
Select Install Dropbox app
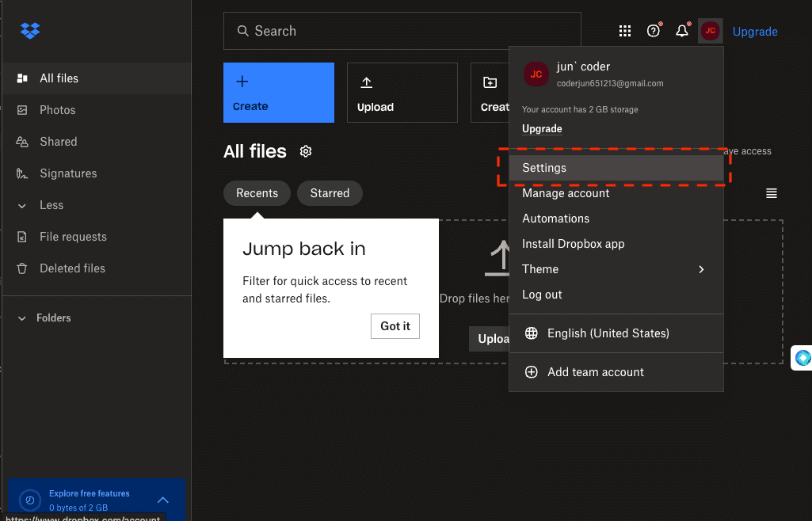click(x=616, y=244)
